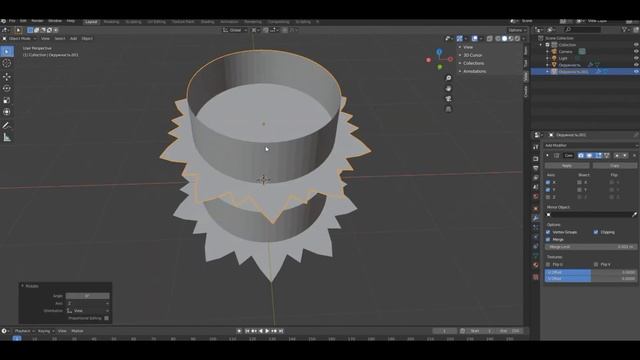640x360 pixels.
Task: Click the outliner search field
Action: tap(582, 30)
